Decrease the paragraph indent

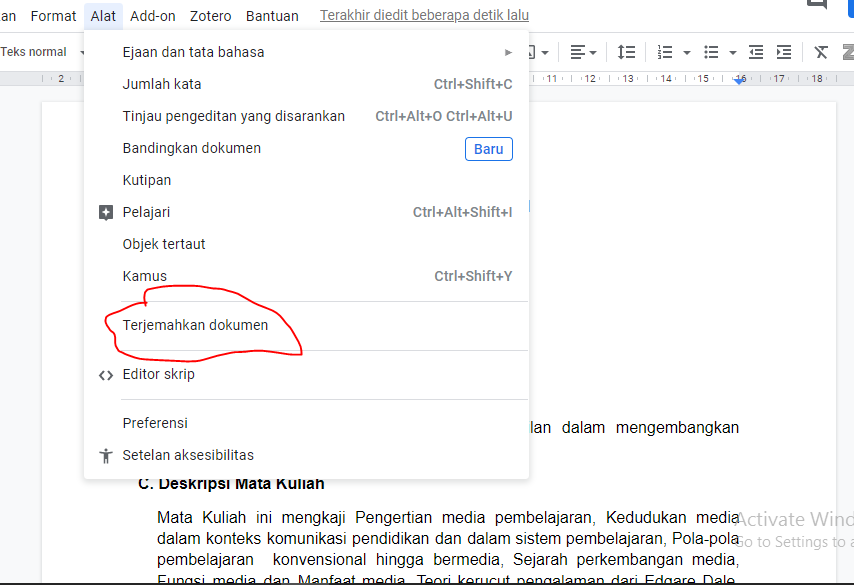(756, 52)
